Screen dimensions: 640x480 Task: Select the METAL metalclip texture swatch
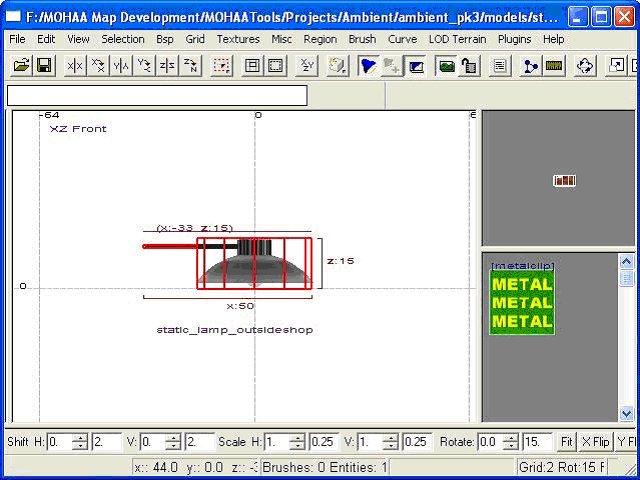[521, 303]
